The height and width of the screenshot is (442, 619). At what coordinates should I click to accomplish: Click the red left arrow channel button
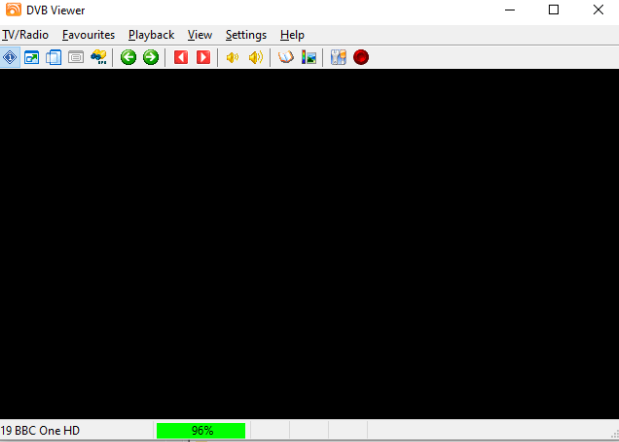(x=181, y=57)
